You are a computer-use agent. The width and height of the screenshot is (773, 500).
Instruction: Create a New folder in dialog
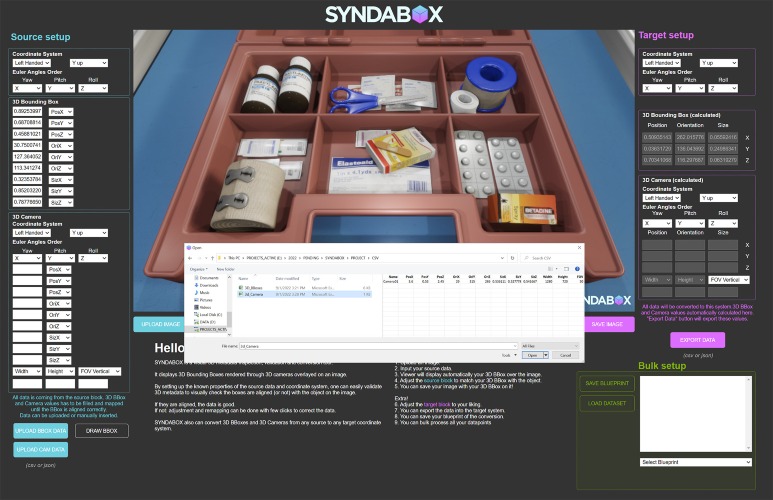pos(226,269)
